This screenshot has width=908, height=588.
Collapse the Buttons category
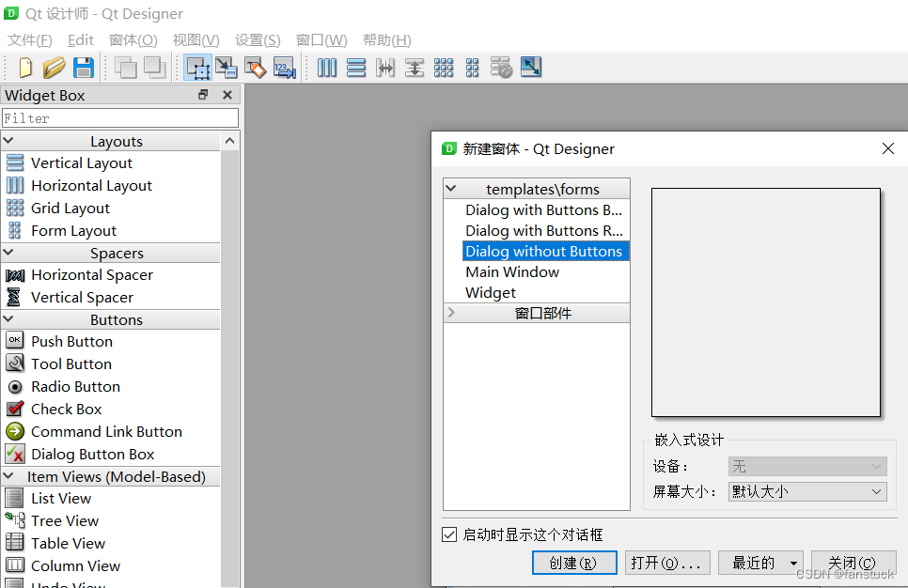8,318
